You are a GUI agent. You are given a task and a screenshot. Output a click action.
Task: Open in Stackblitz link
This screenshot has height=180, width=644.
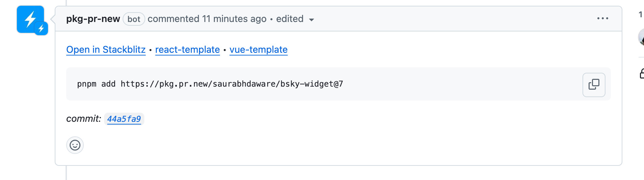[x=106, y=50]
